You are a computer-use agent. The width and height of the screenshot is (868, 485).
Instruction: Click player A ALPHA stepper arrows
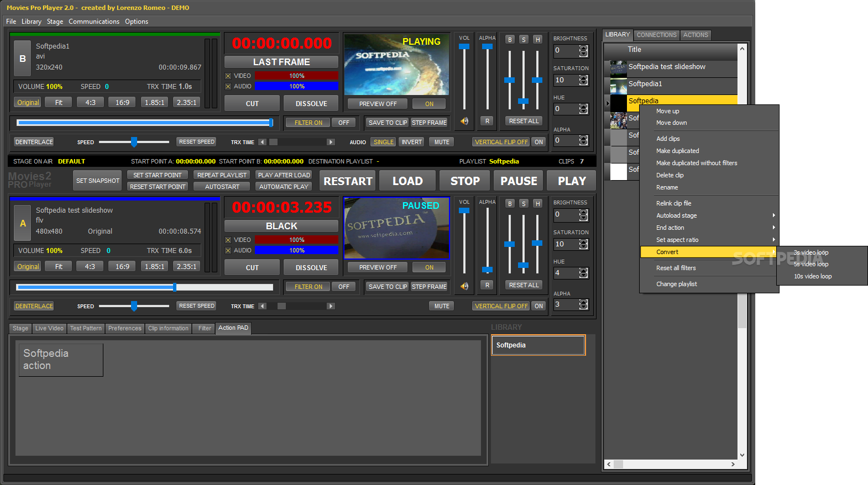(x=583, y=304)
